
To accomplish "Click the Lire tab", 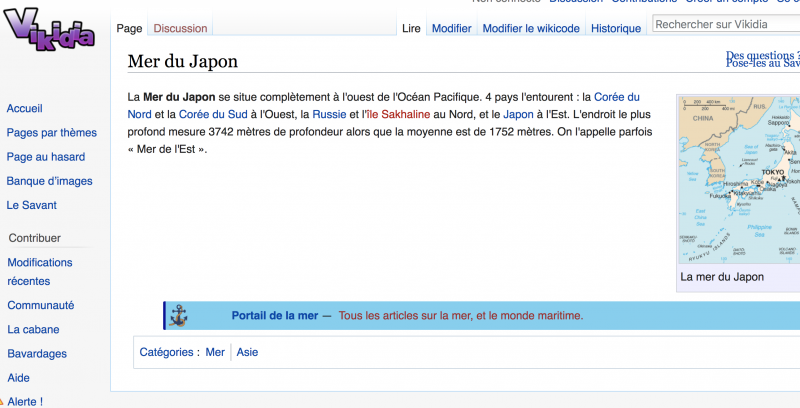I will 411,29.
